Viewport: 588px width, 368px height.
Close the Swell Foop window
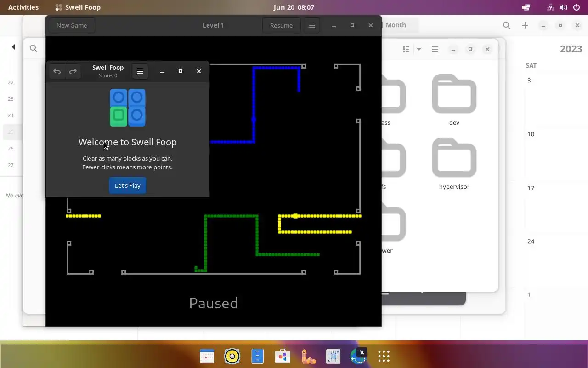click(199, 71)
